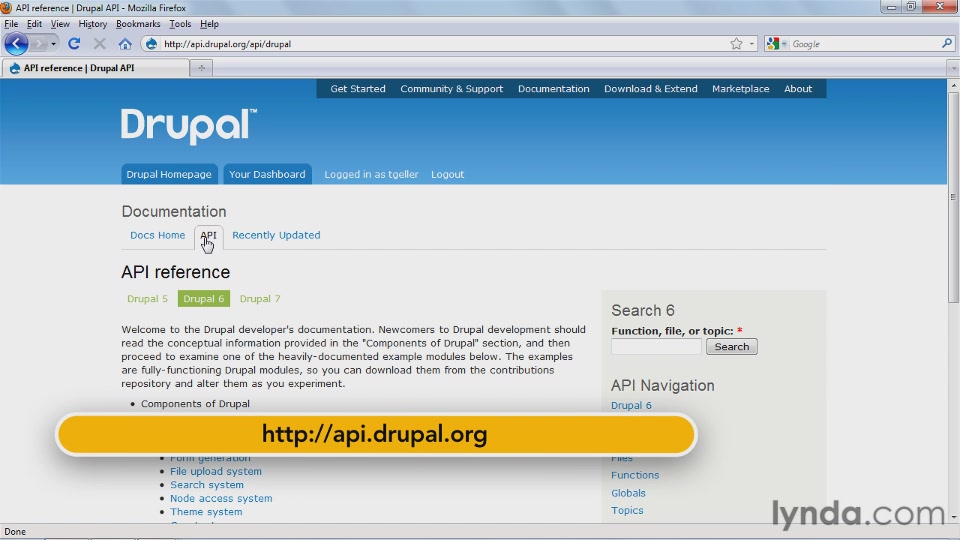Click the Stop loading X icon
Viewport: 960px width, 540px height.
tap(99, 44)
